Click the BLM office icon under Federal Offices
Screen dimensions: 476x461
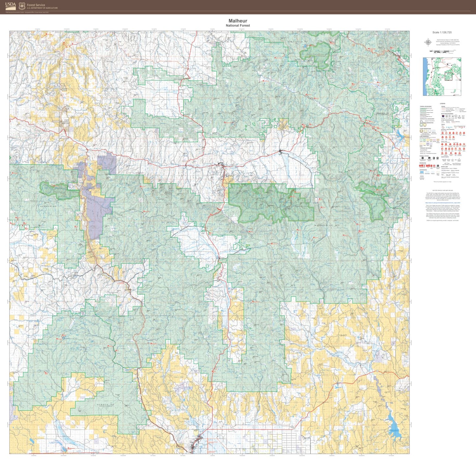point(437,158)
